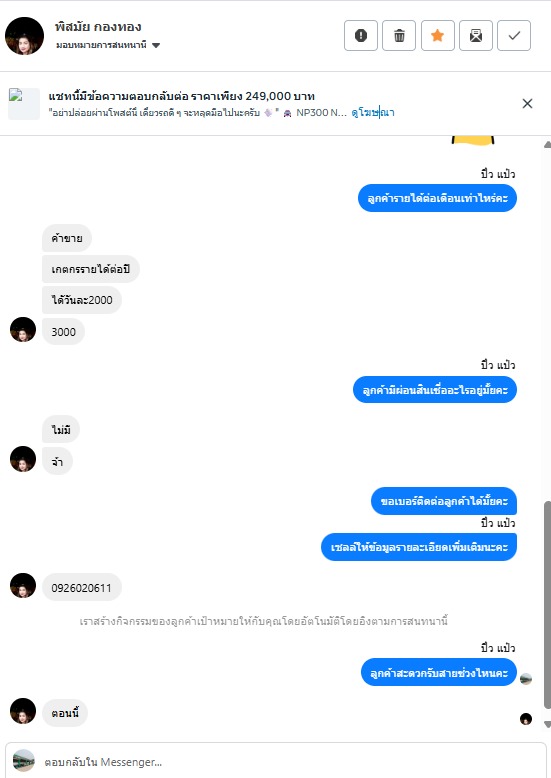Delete conversation using trash icon
The width and height of the screenshot is (551, 778).
tap(399, 35)
